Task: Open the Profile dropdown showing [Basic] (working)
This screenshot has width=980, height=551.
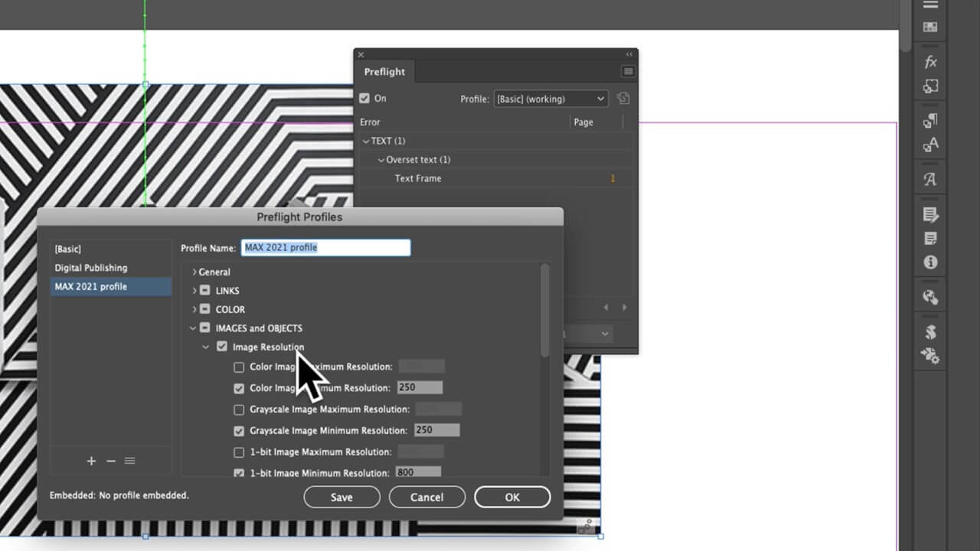Action: [x=550, y=99]
